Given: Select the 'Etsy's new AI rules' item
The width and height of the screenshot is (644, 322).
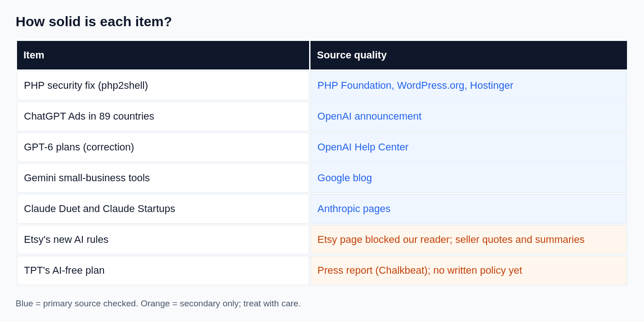Looking at the screenshot, I should 163,240.
